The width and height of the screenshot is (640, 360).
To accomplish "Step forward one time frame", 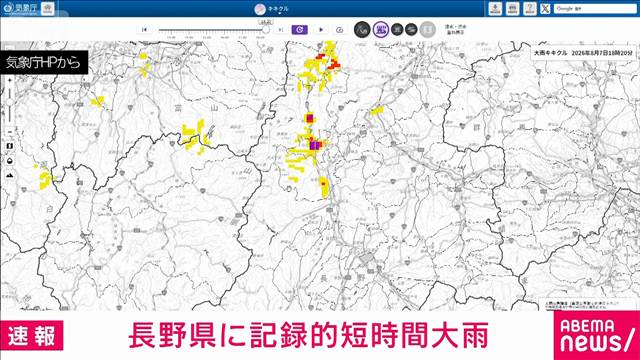I will [x=280, y=30].
